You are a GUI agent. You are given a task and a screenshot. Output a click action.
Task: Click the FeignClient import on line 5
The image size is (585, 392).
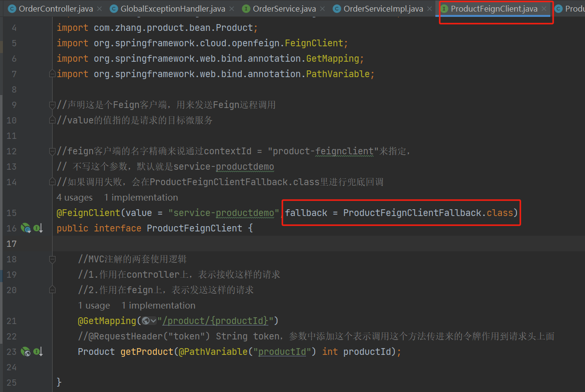[314, 43]
